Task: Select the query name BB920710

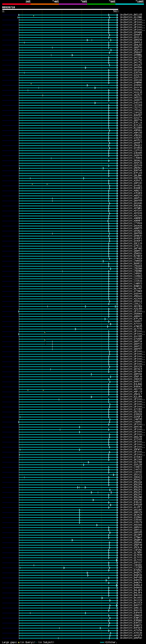Action: 8,8
